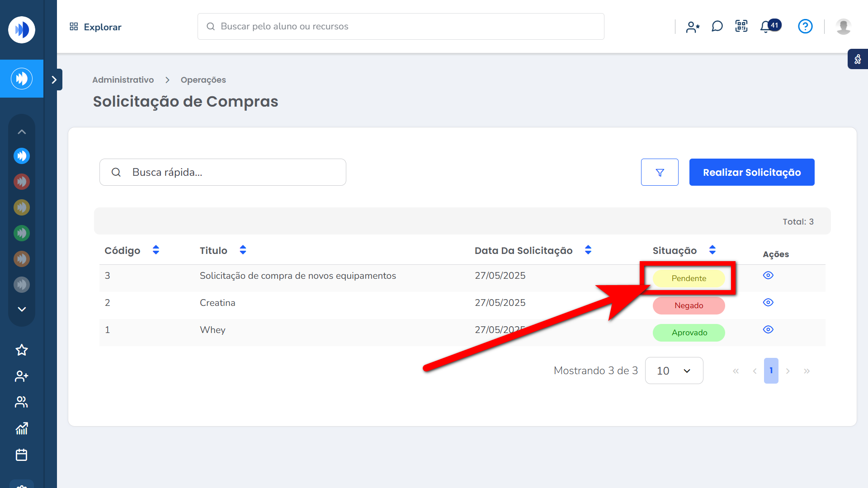
Task: Open favorites star in sidebar
Action: click(22, 350)
